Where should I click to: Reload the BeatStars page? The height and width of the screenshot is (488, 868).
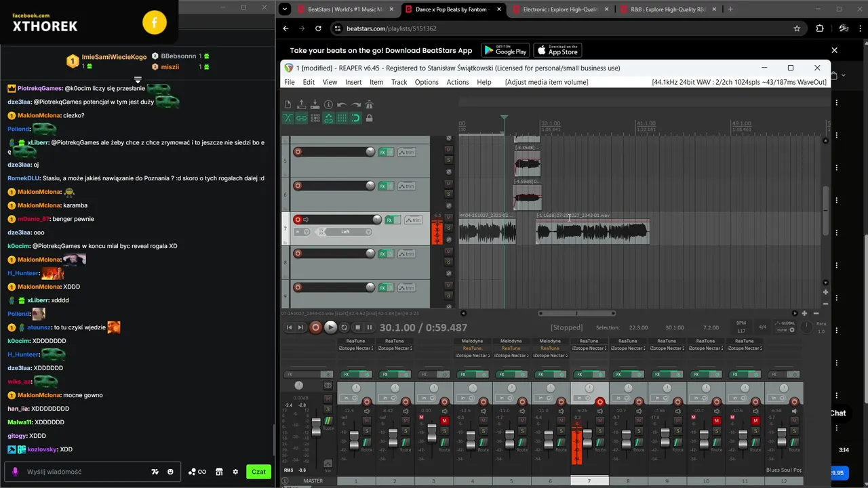(x=318, y=28)
